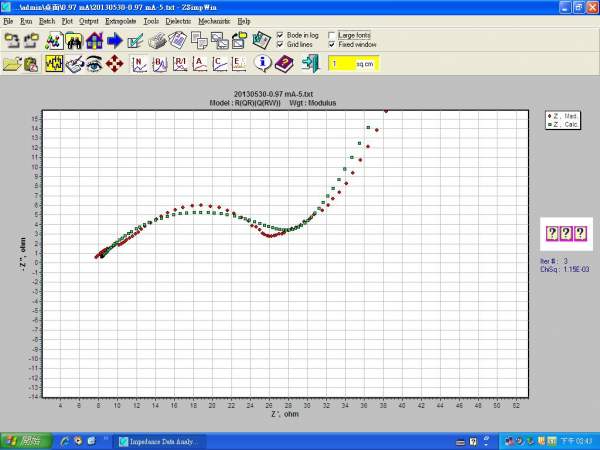Enable the Large fonts checkbox
Image resolution: width=600 pixels, height=450 pixels.
(x=332, y=35)
